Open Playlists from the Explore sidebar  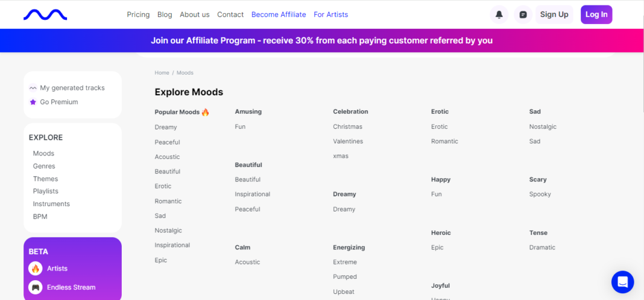[x=46, y=191]
